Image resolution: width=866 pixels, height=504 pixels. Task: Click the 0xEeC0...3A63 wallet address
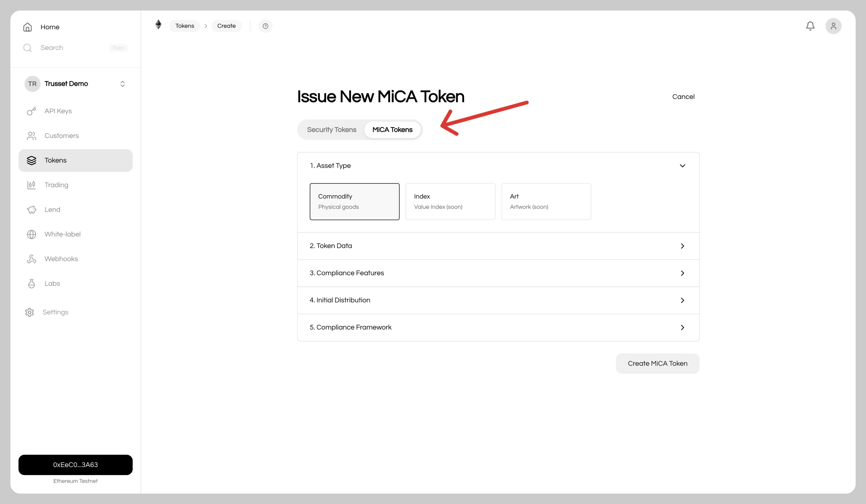tap(75, 464)
